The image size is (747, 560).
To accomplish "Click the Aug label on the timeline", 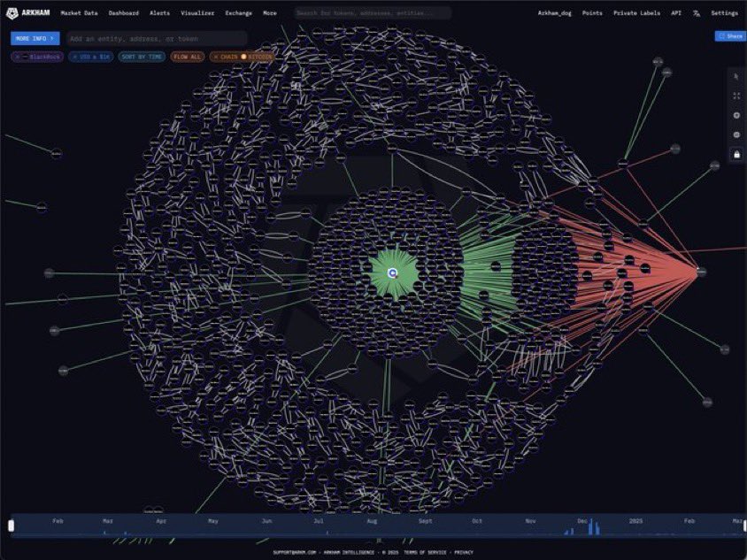I will (x=372, y=521).
